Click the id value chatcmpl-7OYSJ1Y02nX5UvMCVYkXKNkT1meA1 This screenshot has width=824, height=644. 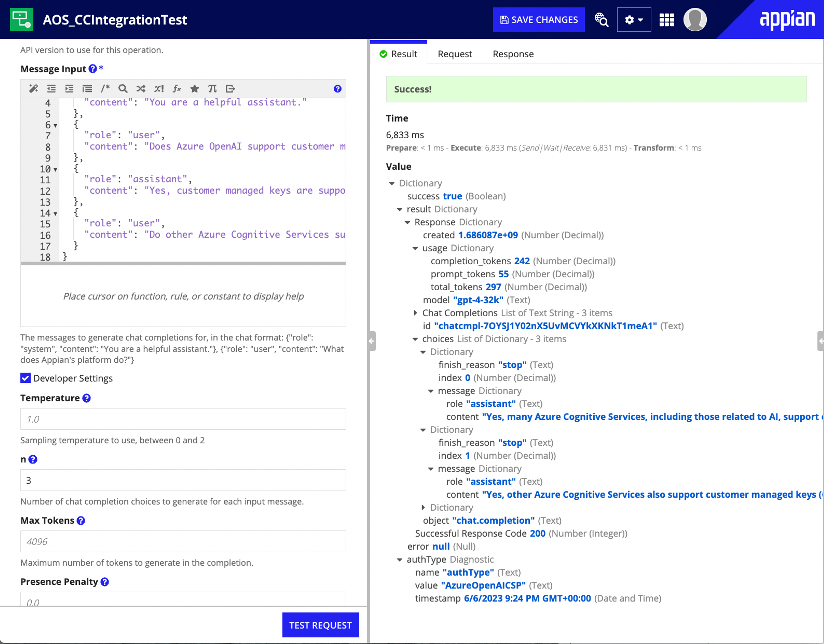(545, 326)
